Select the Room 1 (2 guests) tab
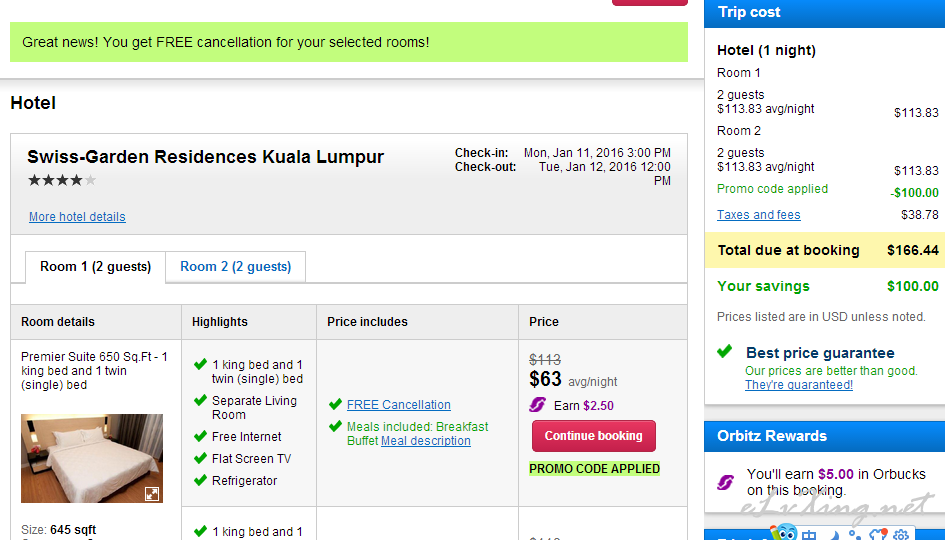The image size is (945, 540). click(95, 266)
